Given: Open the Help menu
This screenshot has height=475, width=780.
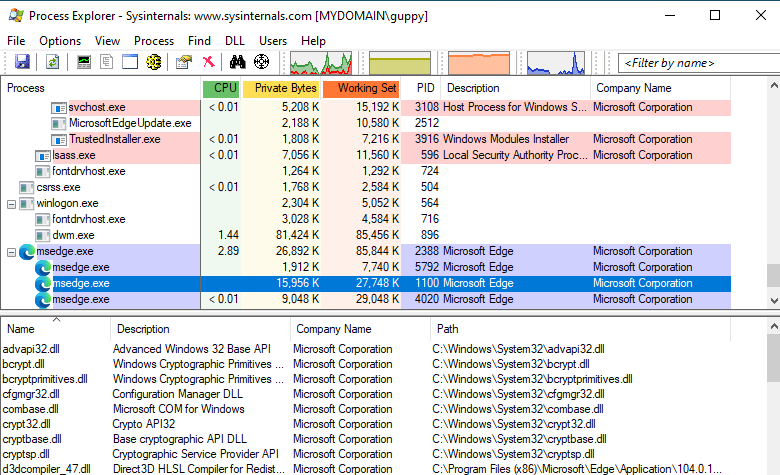Looking at the screenshot, I should pyautogui.click(x=313, y=41).
